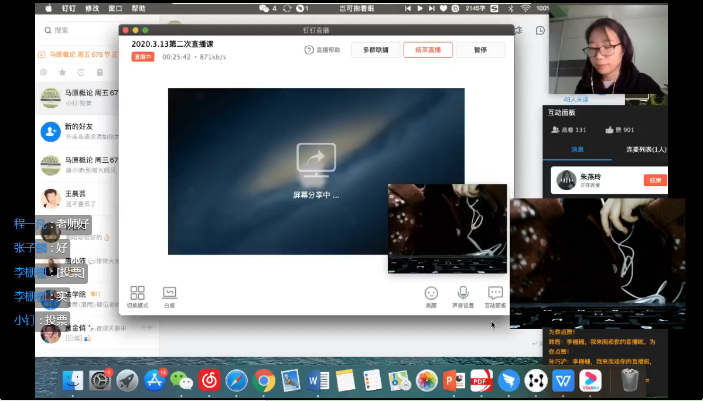Image resolution: width=703 pixels, height=401 pixels.
Task: Open the Apple menu
Action: pos(48,8)
